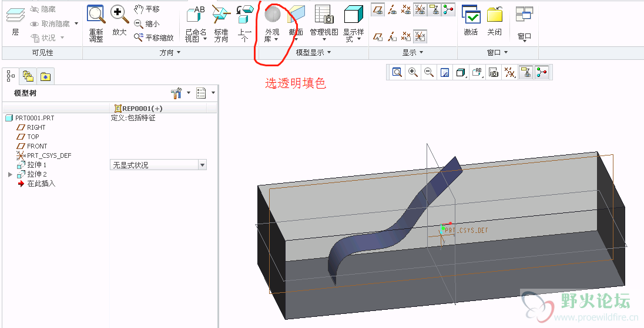Open model tree settings hammer icon
644x328 pixels.
pos(176,93)
